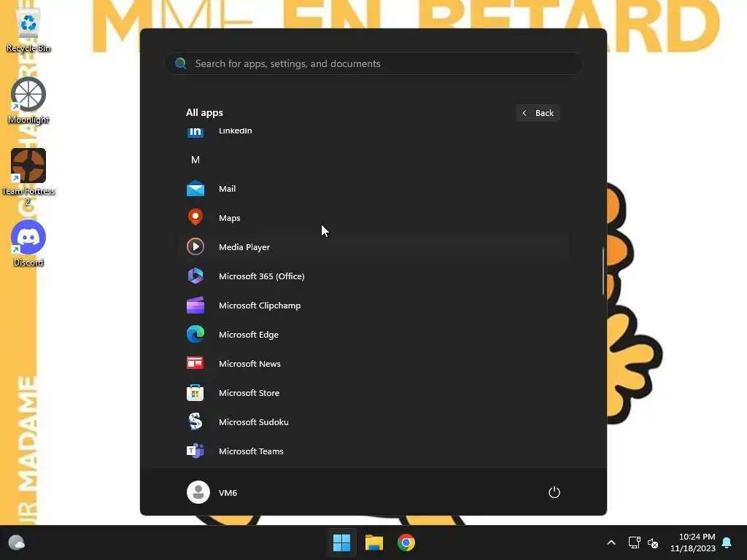Click the 'Microsoft Store' label text
747x560 pixels.
[x=249, y=393]
